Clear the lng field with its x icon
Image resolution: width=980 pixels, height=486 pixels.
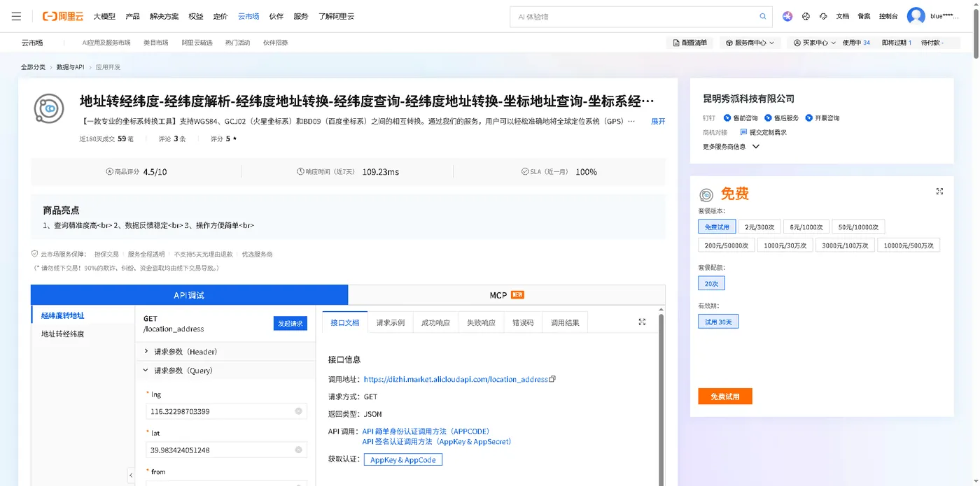coord(298,411)
